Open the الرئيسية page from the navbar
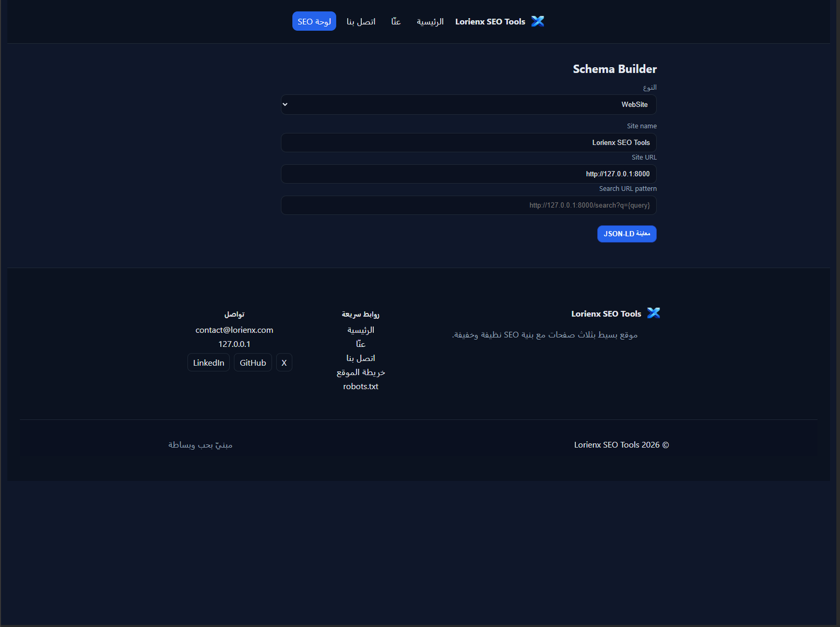 pyautogui.click(x=429, y=22)
